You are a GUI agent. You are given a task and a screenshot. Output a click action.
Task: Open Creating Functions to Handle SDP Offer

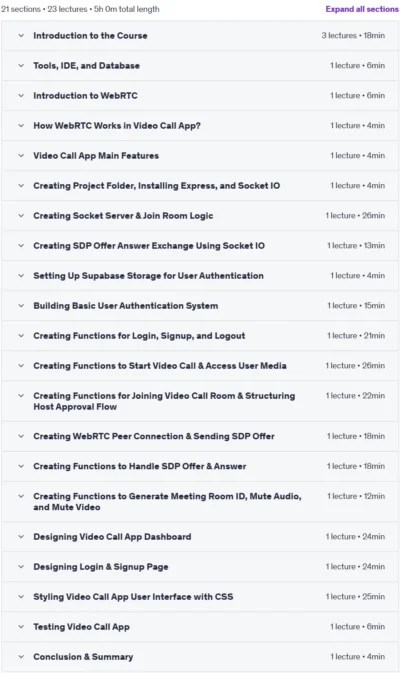coord(200,467)
